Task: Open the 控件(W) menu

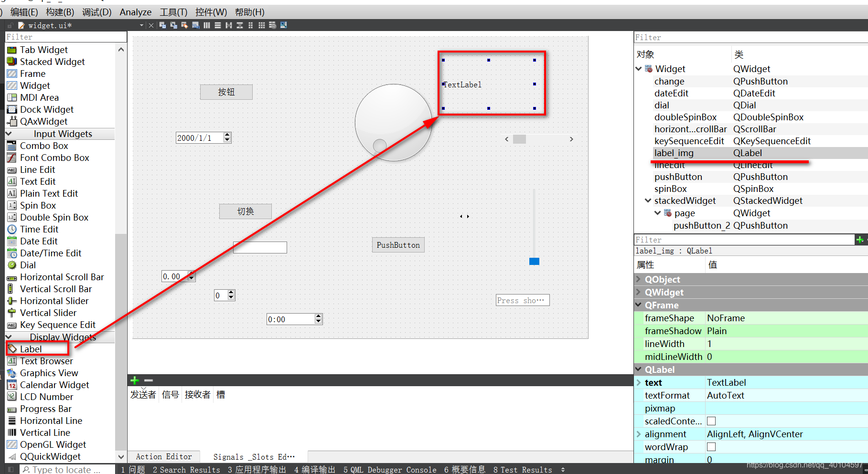Action: (211, 12)
